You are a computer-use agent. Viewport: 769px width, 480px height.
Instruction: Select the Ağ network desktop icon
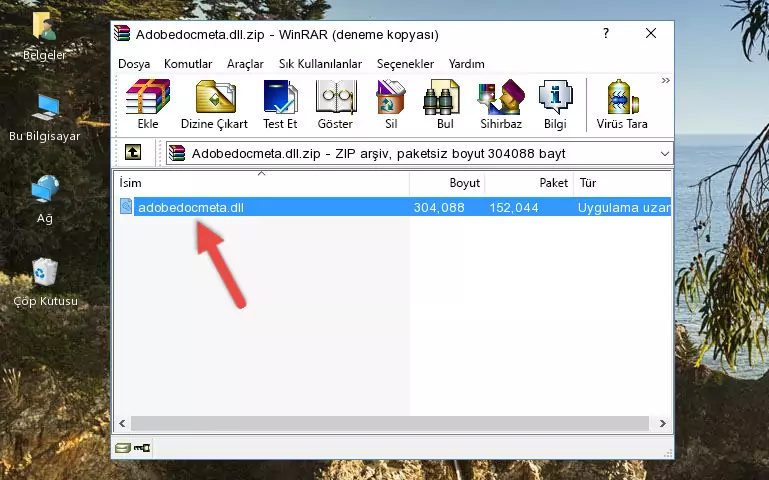pos(45,199)
